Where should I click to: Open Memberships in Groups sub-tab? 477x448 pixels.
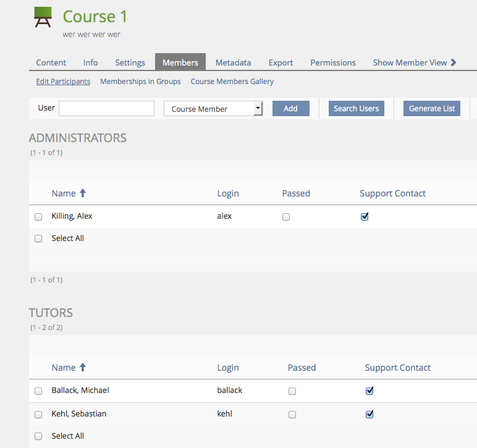(140, 82)
